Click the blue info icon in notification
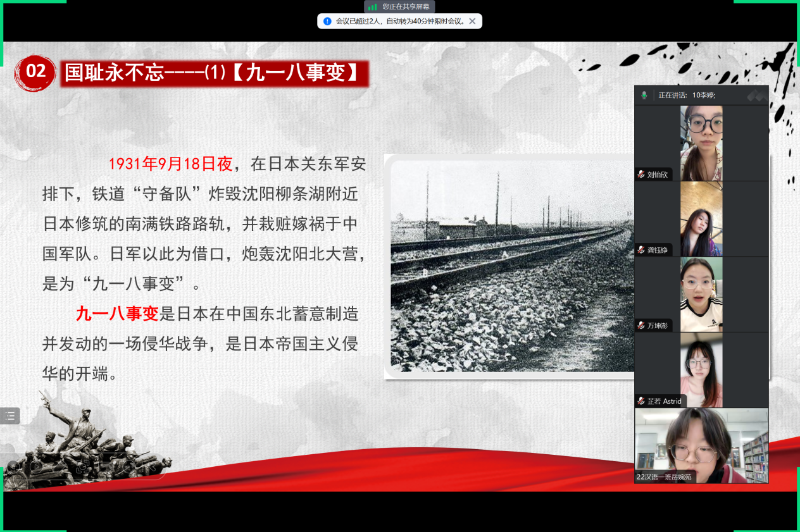The width and height of the screenshot is (800, 532). click(x=327, y=21)
